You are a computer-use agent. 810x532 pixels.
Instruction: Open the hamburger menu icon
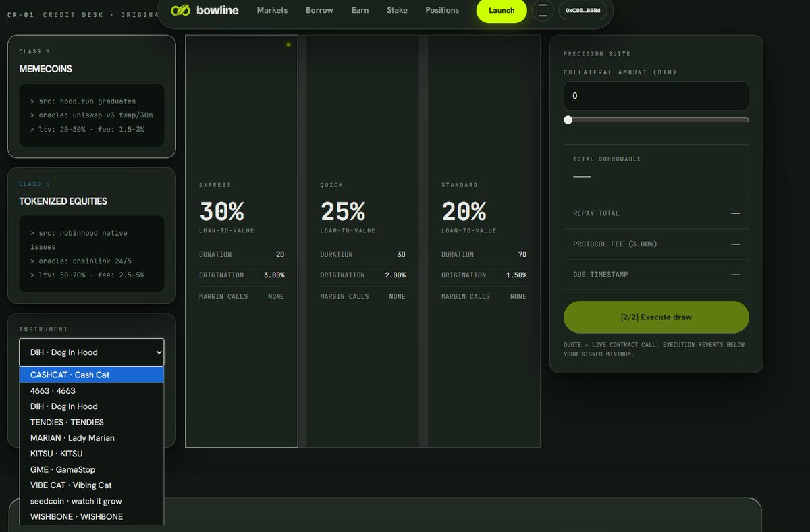tap(543, 10)
